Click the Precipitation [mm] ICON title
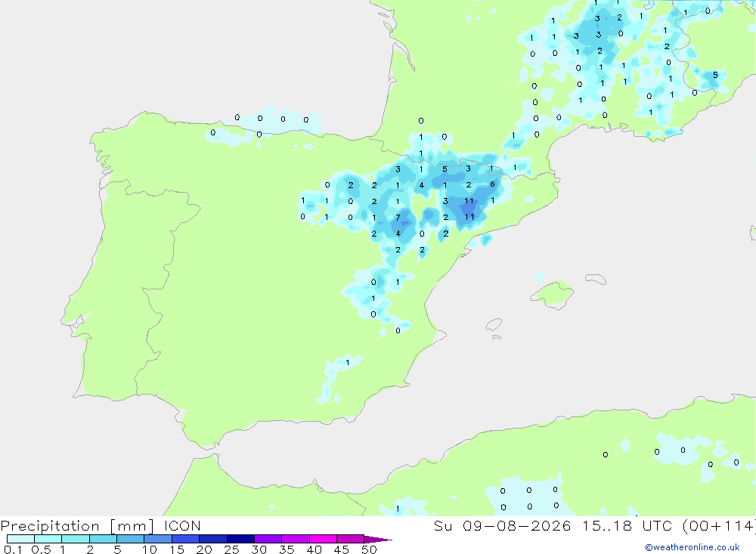 click(x=101, y=525)
